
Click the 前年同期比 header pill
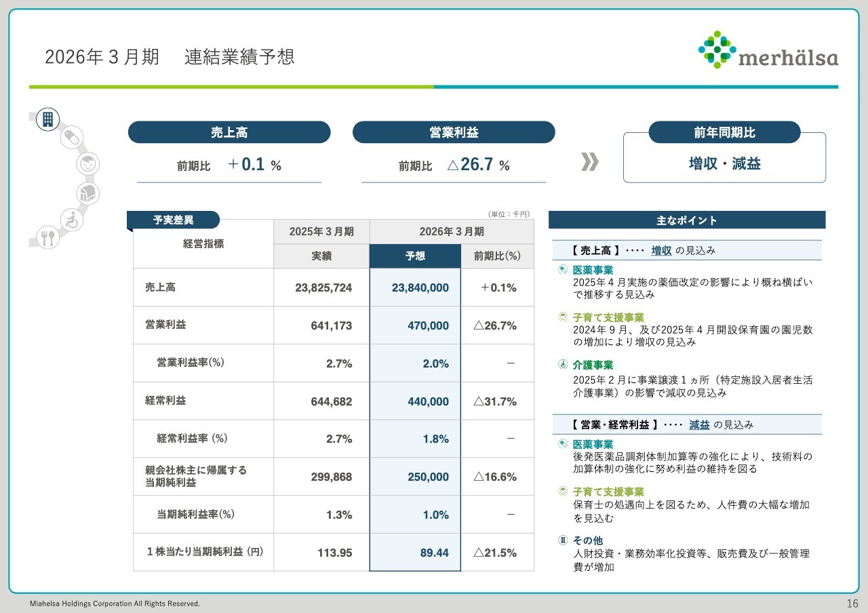[724, 132]
